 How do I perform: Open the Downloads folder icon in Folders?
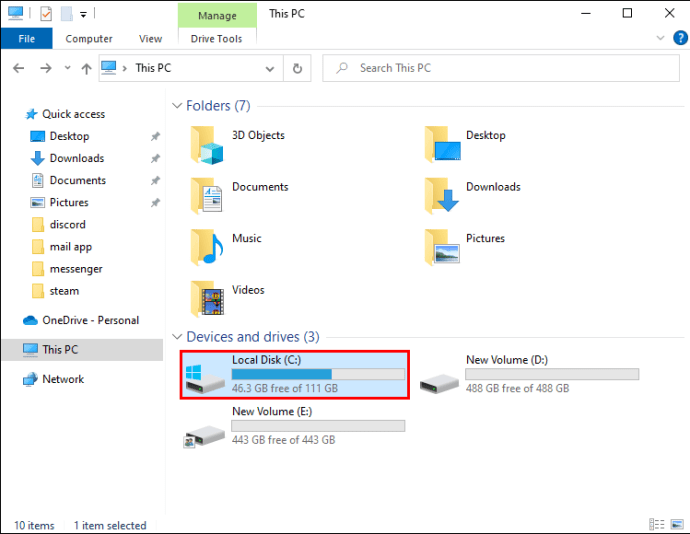tap(442, 195)
